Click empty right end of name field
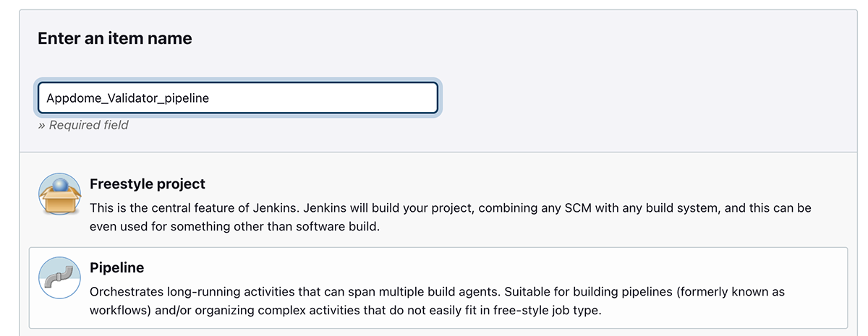 click(x=362, y=98)
